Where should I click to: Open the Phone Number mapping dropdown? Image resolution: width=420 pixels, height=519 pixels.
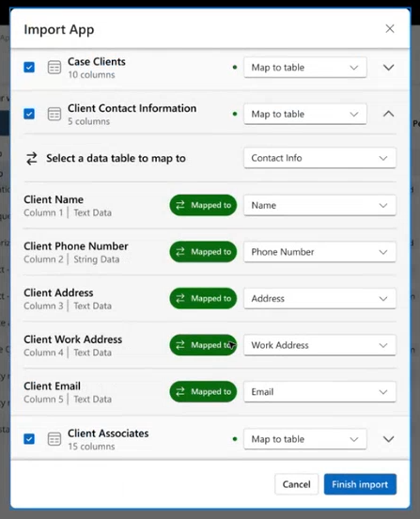[319, 252]
